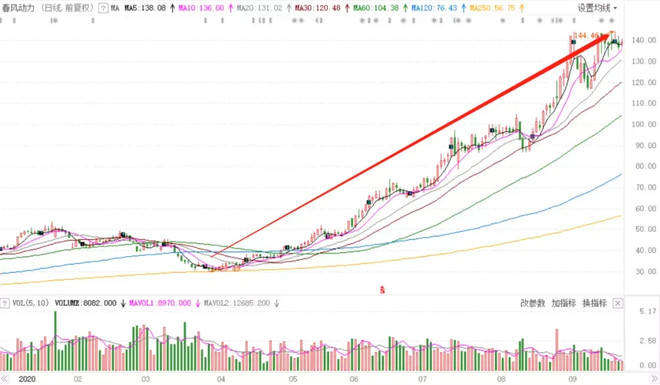660x385 pixels.
Task: Close the volume indicator panel
Action: click(617, 303)
